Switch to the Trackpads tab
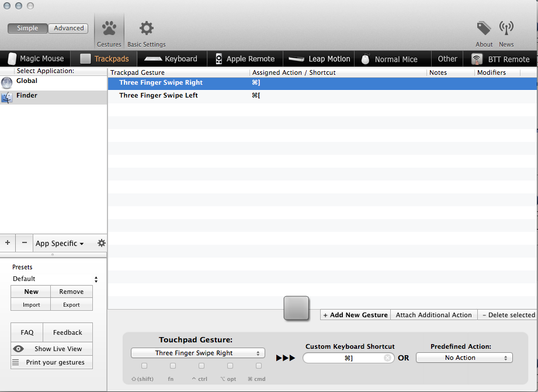This screenshot has height=392, width=538. 104,58
